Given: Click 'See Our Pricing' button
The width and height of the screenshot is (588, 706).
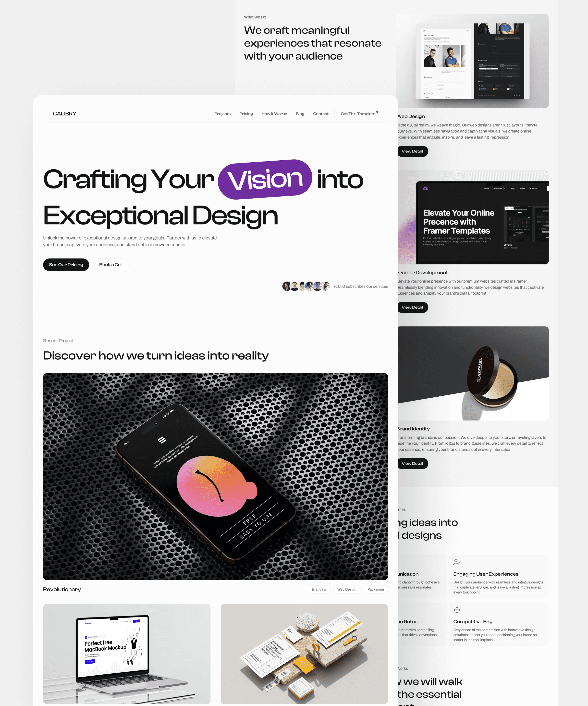Looking at the screenshot, I should click(66, 265).
